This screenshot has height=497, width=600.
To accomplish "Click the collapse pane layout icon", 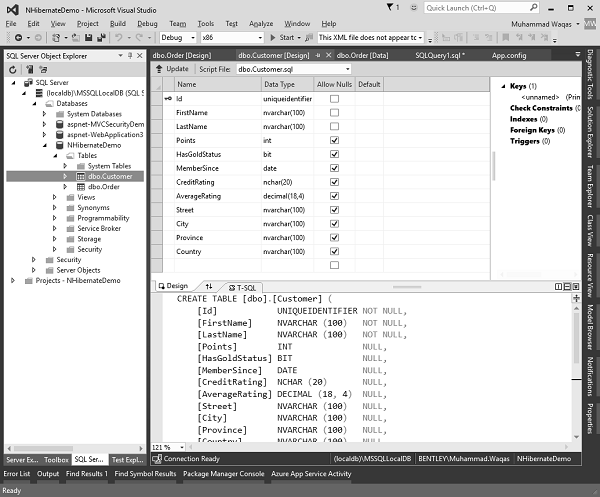I will click(x=576, y=287).
